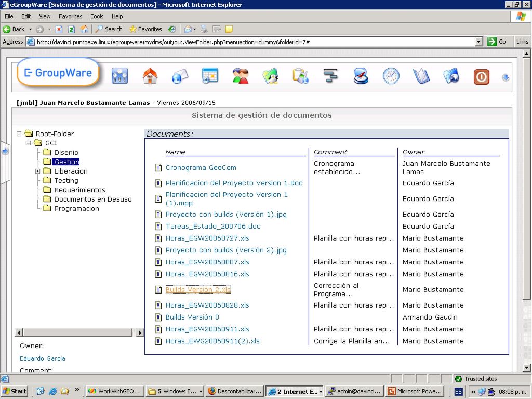Open the Wiki open book icon
The width and height of the screenshot is (532, 399).
point(421,76)
